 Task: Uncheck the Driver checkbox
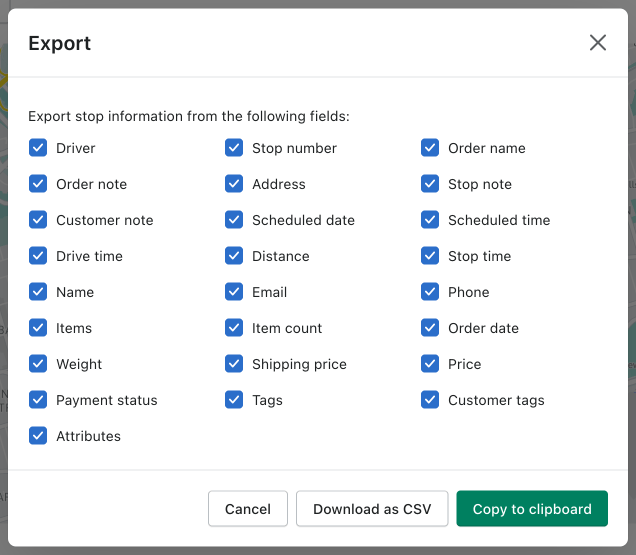pos(38,148)
